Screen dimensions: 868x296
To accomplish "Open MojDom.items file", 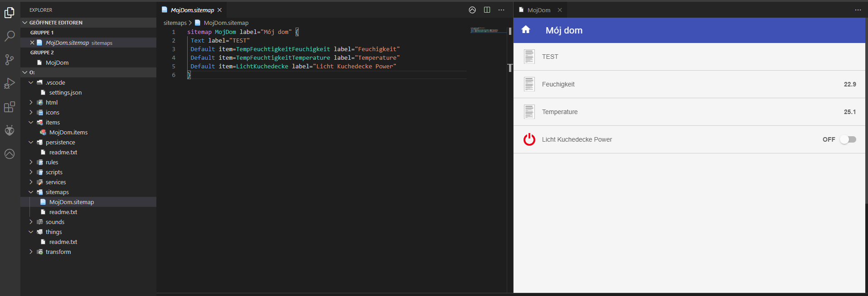I will (68, 132).
